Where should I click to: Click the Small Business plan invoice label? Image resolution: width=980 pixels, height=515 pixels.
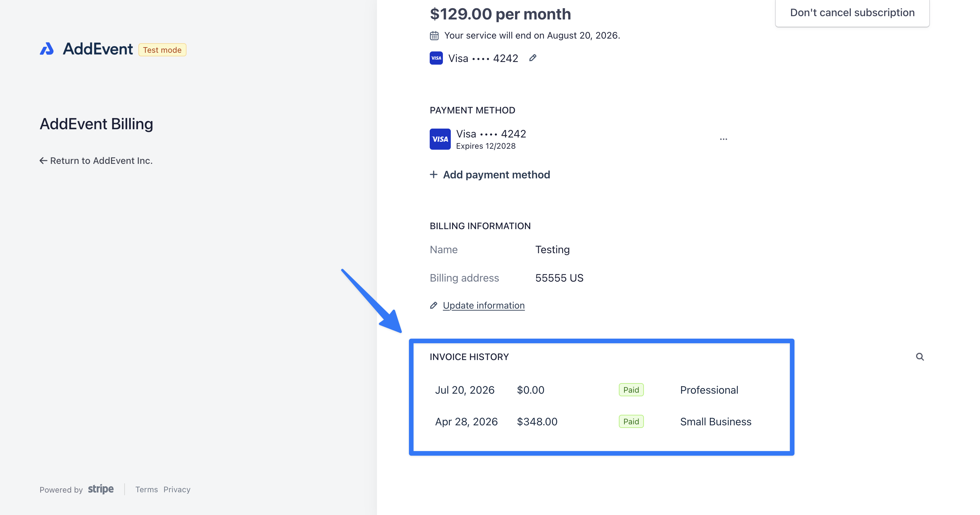click(716, 422)
